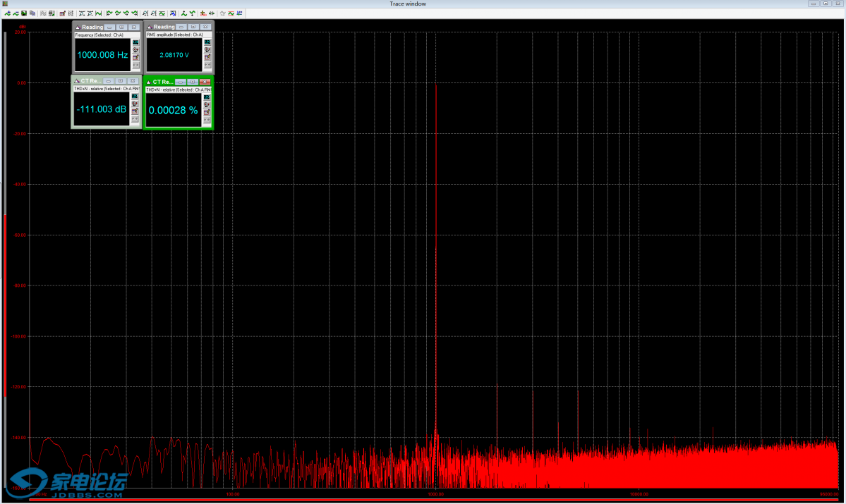Click the double-arrow expander on the Frequency panel
This screenshot has width=846, height=504.
click(x=135, y=63)
